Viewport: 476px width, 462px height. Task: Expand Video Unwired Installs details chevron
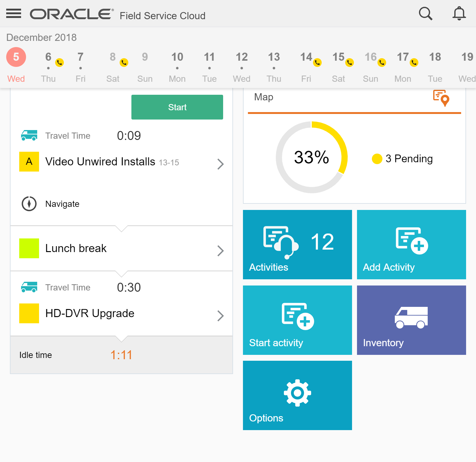(x=220, y=164)
